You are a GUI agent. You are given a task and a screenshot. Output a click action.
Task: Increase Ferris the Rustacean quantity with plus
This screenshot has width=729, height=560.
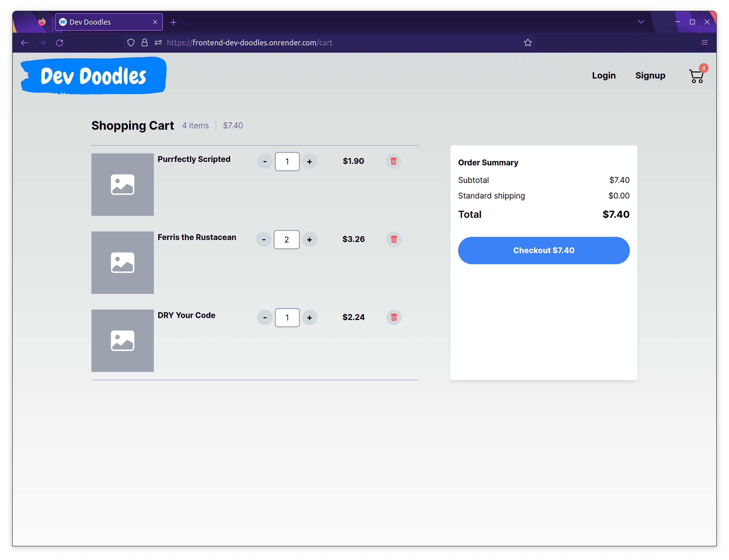(x=310, y=239)
